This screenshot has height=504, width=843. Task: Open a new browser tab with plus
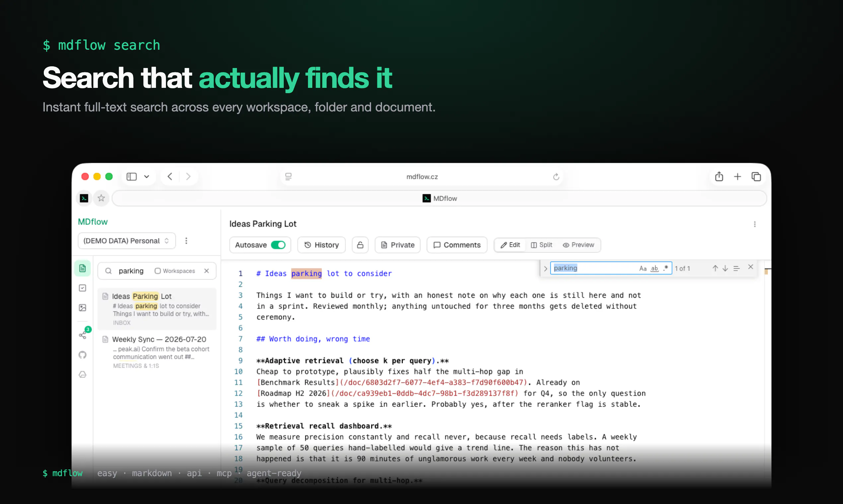click(737, 177)
